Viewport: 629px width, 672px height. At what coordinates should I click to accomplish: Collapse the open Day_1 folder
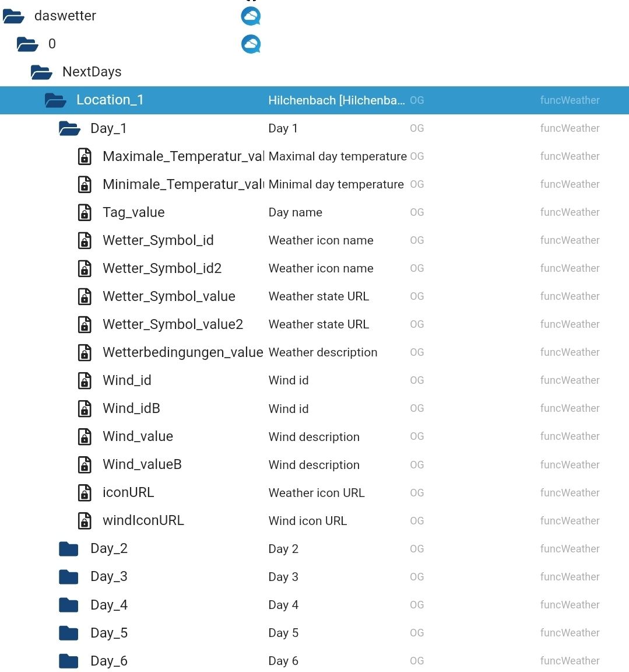click(x=69, y=128)
